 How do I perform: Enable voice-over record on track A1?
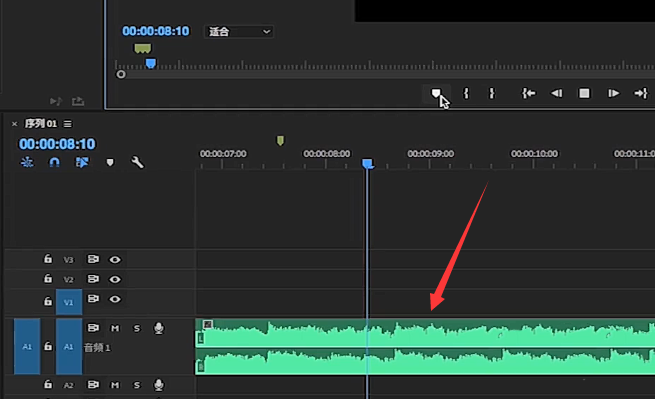coord(159,328)
